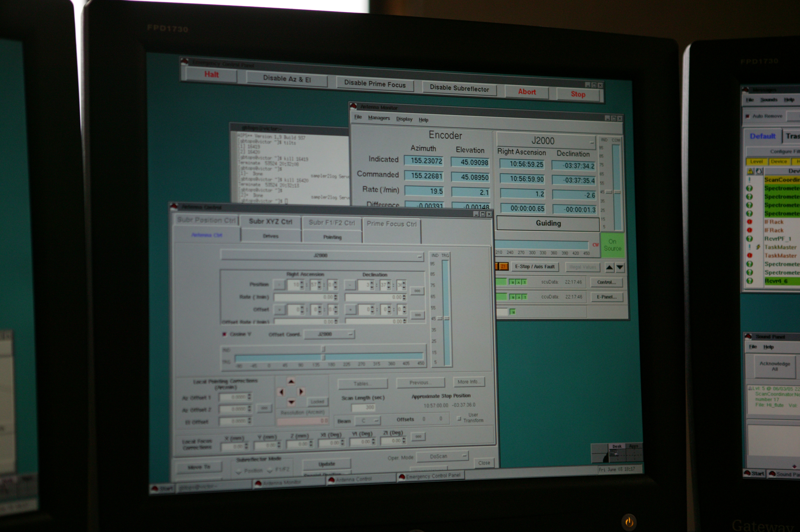Step the X (mm) focus correction spinner
The width and height of the screenshot is (800, 532).
pyautogui.click(x=246, y=446)
